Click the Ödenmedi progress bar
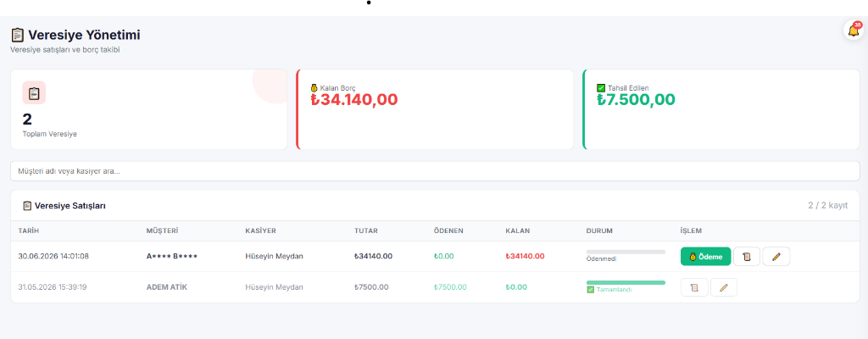868x339 pixels. pos(626,252)
